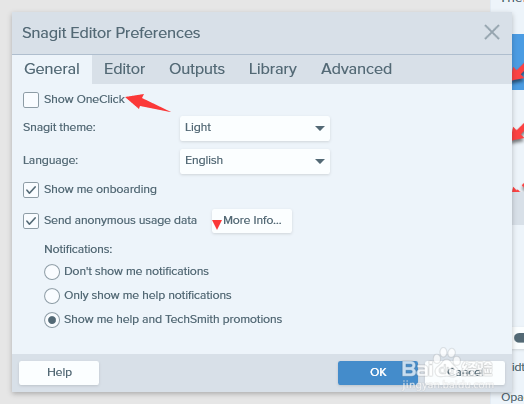Click the More Info... button
The height and width of the screenshot is (404, 524).
tap(252, 221)
